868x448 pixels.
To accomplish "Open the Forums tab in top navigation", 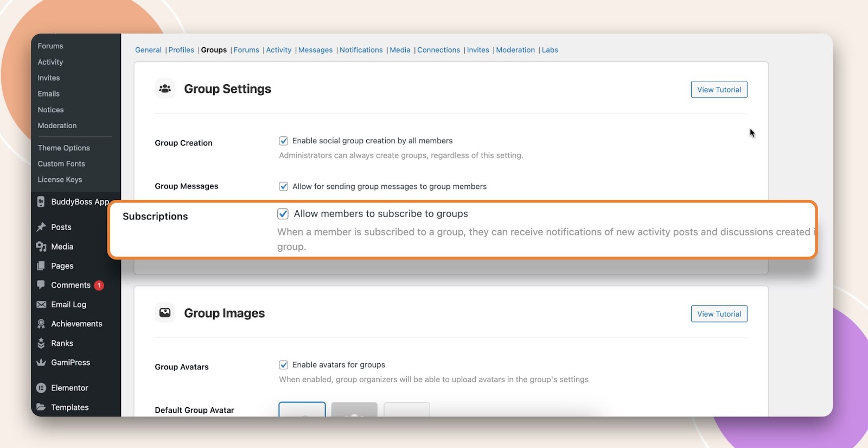I will (x=246, y=50).
